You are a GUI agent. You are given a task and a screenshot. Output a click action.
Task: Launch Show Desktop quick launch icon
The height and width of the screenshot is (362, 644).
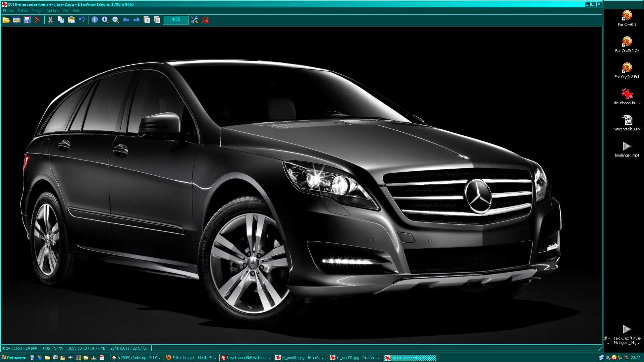point(32,358)
